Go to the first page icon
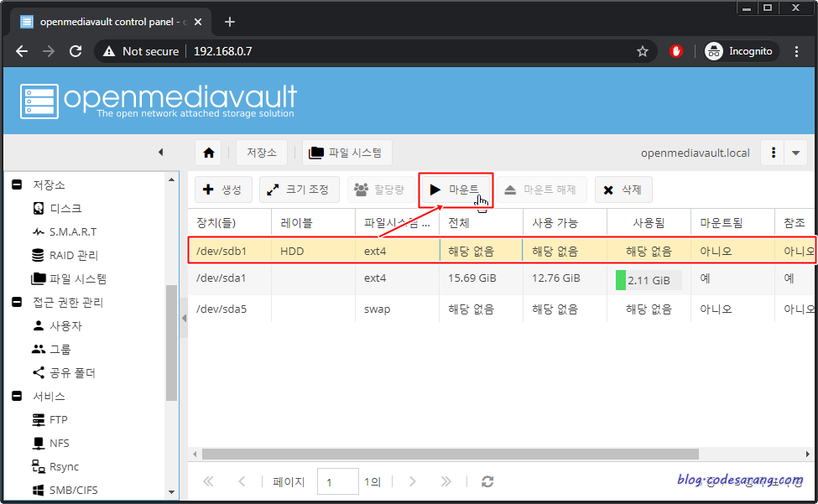This screenshot has height=504, width=818. coord(208,481)
